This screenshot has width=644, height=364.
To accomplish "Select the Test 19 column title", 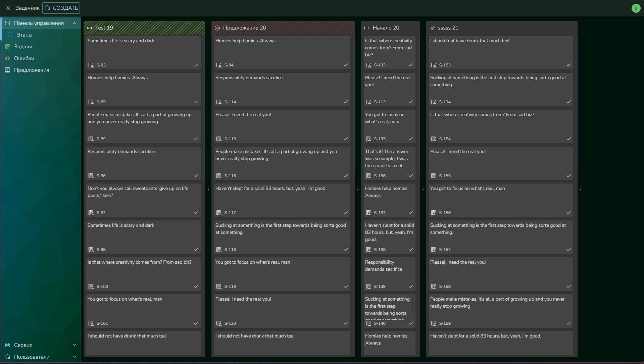I will [104, 28].
